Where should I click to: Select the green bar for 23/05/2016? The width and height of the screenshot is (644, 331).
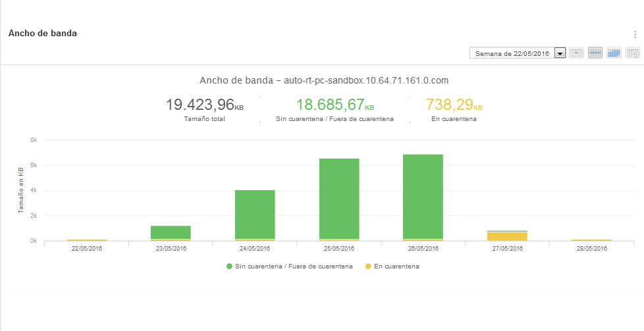(171, 232)
